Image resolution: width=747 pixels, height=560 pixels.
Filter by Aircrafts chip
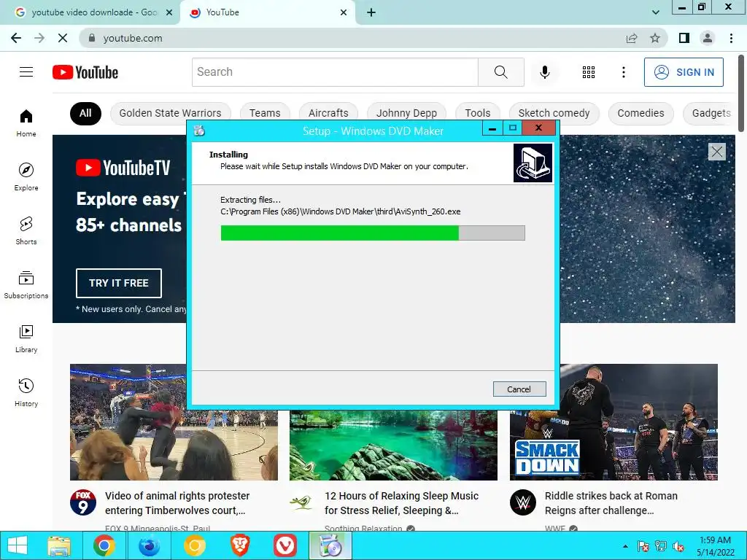328,113
